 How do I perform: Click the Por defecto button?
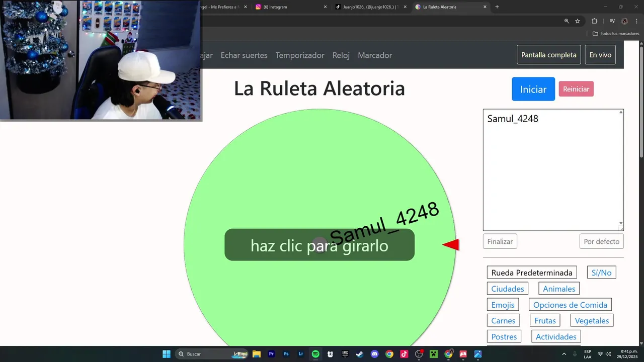pyautogui.click(x=602, y=241)
